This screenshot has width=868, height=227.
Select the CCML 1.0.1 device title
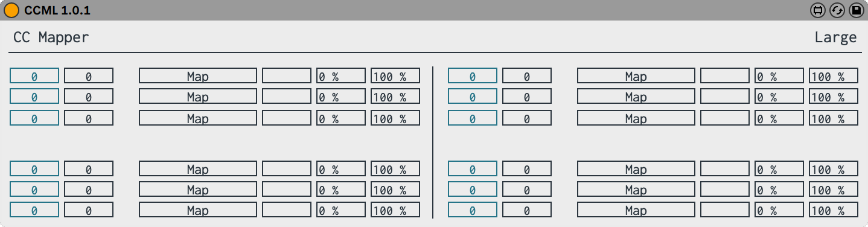57,11
